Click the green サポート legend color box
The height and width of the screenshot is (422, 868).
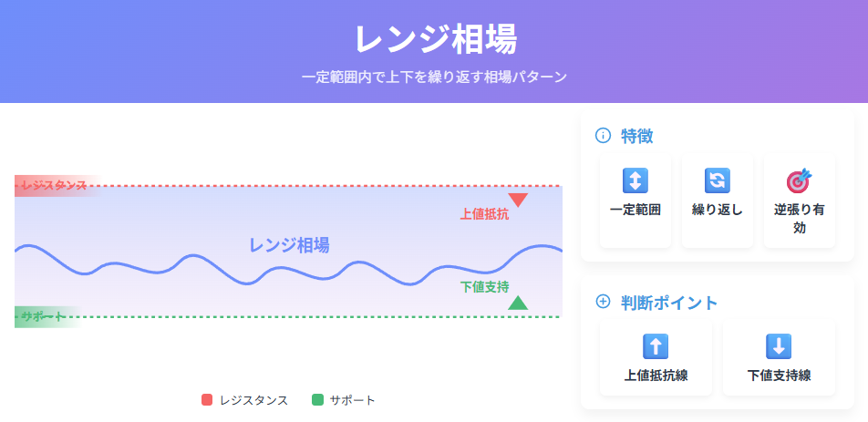[x=317, y=400]
